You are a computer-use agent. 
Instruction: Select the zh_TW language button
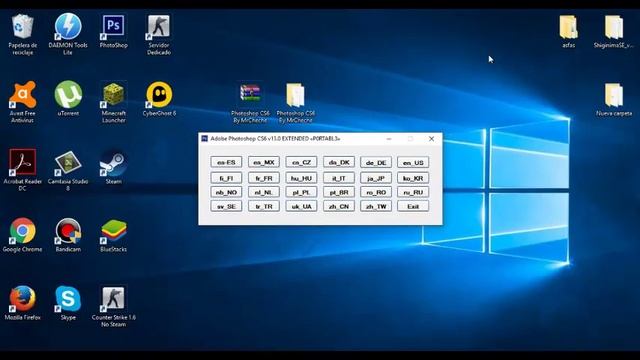376,206
